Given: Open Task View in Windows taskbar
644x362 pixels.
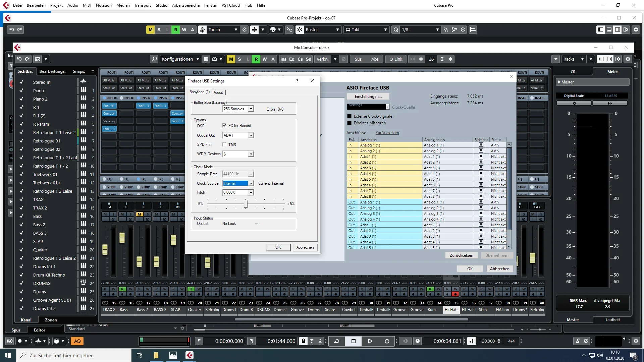Looking at the screenshot, I should (140, 355).
